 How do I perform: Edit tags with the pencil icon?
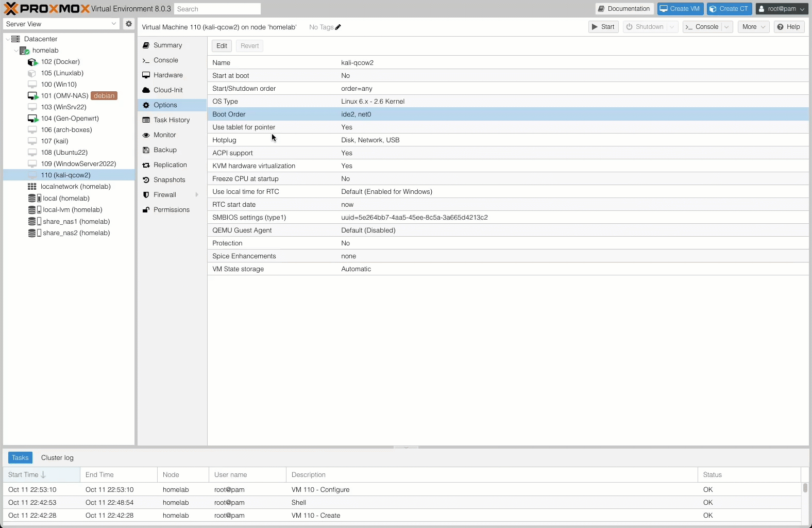[338, 27]
